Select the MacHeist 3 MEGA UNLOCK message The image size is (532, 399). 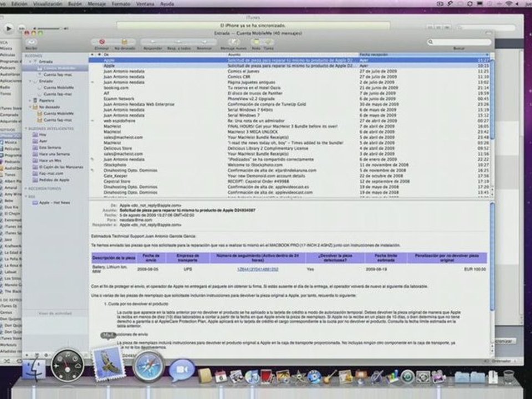289,132
